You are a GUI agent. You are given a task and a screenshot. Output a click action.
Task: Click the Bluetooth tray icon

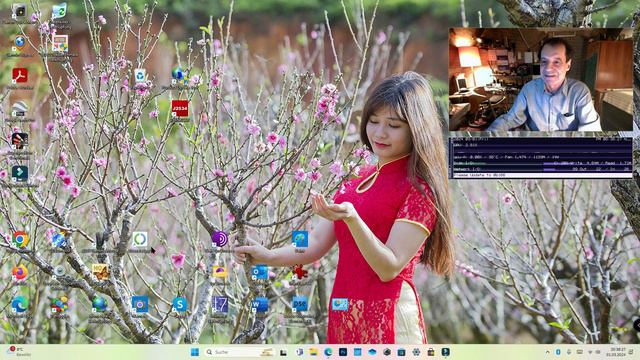click(558, 352)
